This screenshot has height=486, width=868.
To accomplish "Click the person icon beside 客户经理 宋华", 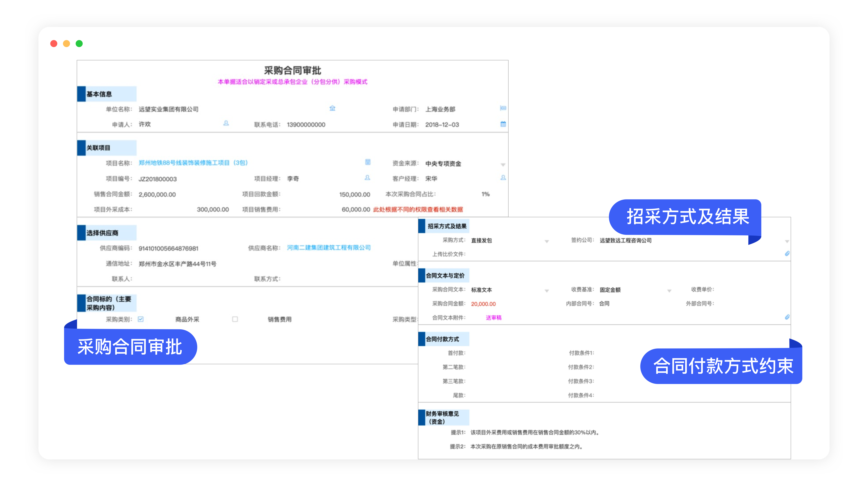I will (x=503, y=178).
